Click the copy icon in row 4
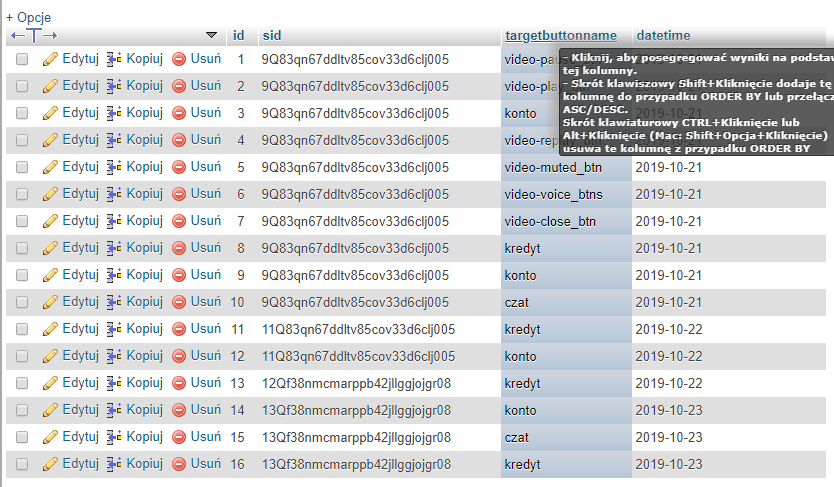This screenshot has width=834, height=487. (113, 140)
